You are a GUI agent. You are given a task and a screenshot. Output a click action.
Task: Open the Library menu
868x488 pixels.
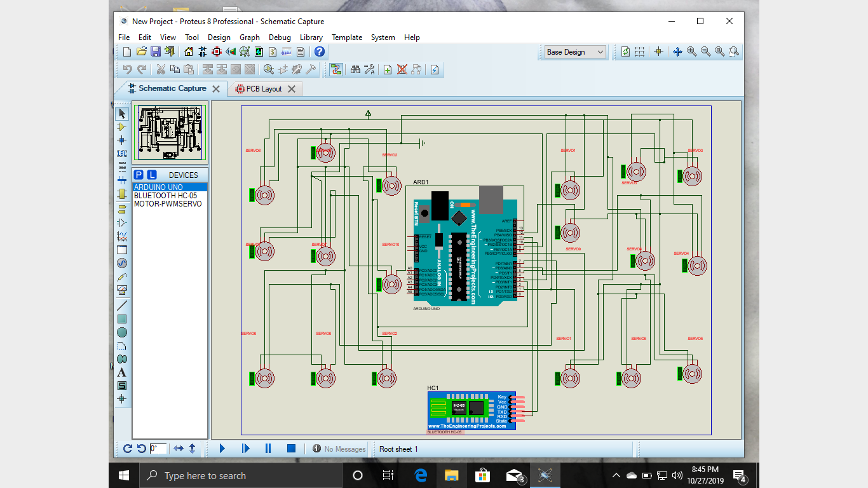click(x=311, y=37)
